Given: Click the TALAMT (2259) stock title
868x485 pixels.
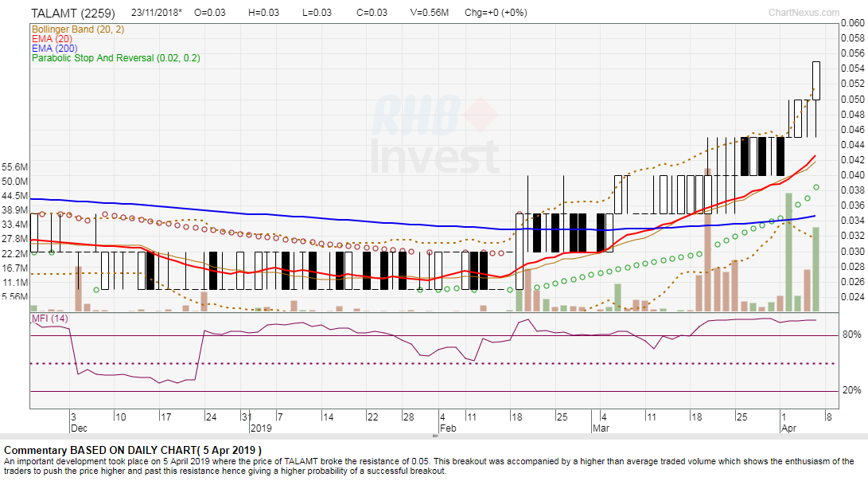Looking at the screenshot, I should [73, 13].
